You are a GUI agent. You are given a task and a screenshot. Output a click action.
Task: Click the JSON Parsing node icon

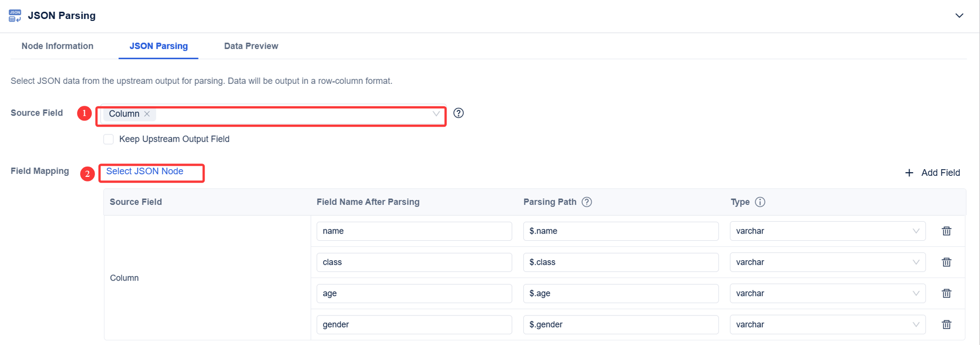tap(15, 15)
